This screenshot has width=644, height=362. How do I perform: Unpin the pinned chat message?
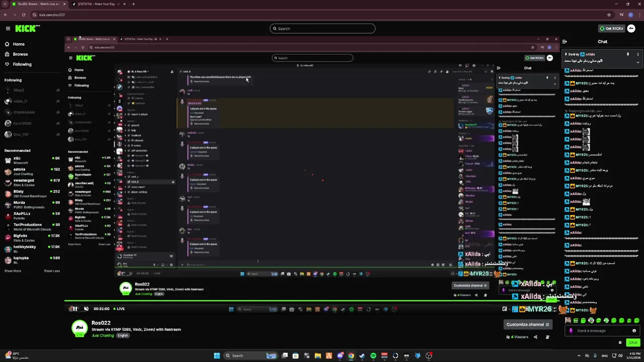point(628,54)
